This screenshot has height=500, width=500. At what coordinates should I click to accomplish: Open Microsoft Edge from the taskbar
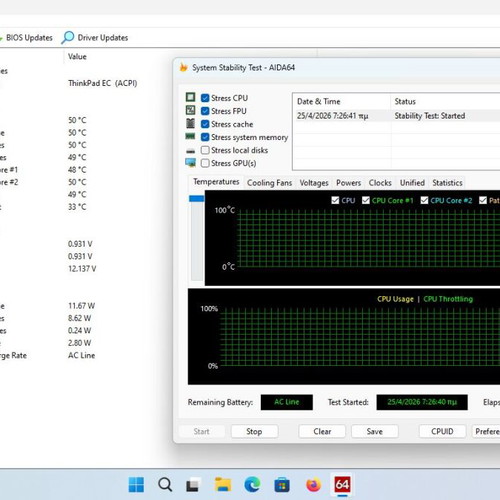pyautogui.click(x=252, y=485)
